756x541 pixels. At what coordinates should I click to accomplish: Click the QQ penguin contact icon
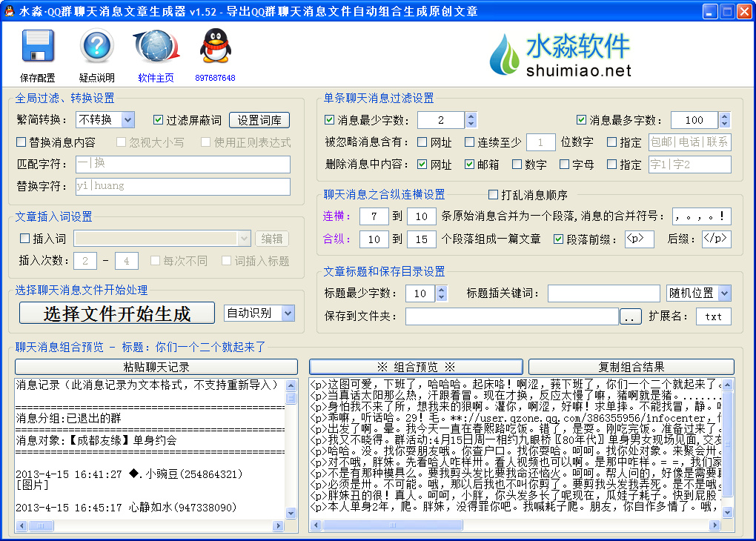point(215,46)
